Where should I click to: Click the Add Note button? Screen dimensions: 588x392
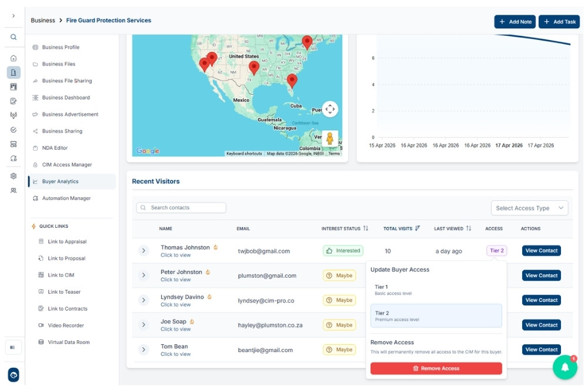tap(515, 22)
